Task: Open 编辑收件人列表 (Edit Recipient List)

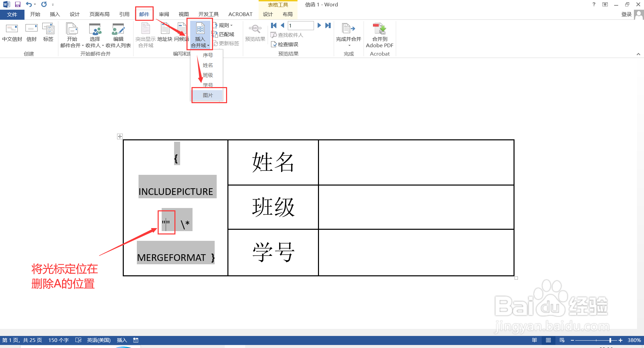Action: pyautogui.click(x=119, y=33)
